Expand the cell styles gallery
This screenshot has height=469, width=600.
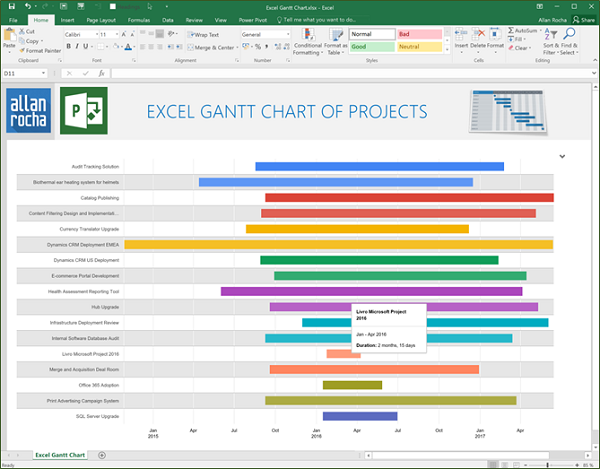click(447, 49)
